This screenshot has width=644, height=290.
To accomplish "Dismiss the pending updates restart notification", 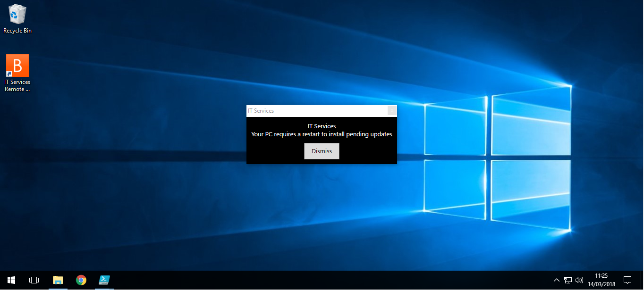I will coord(322,151).
